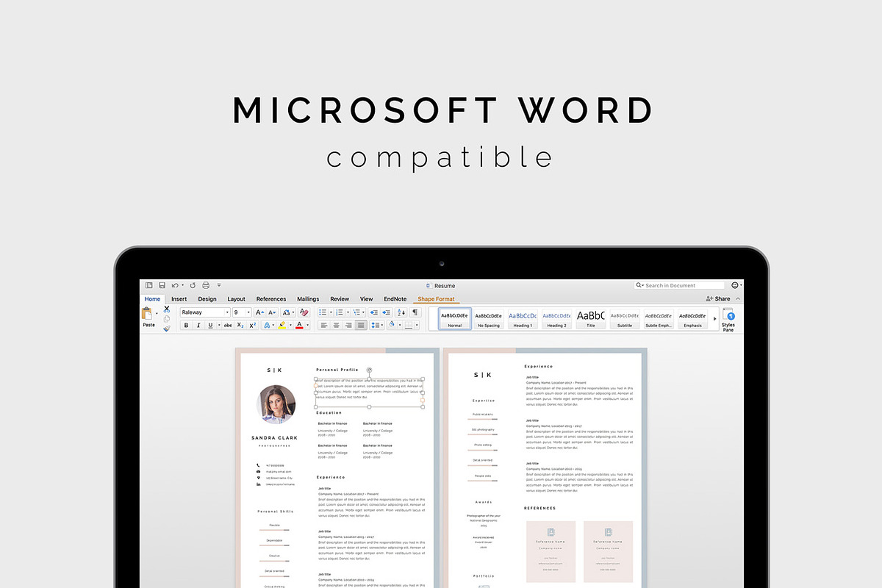Apply superscript formatting
Image resolution: width=882 pixels, height=588 pixels.
[x=252, y=325]
